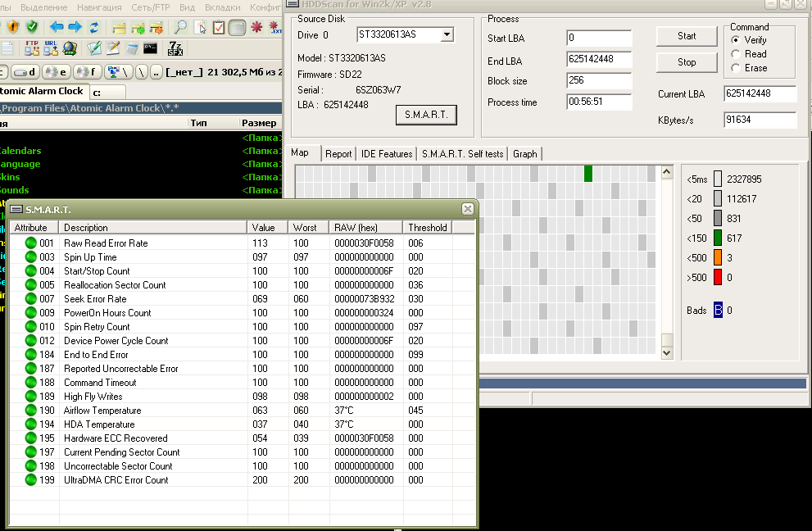
Task: Click the green <150 ms color swatch
Action: pos(718,238)
